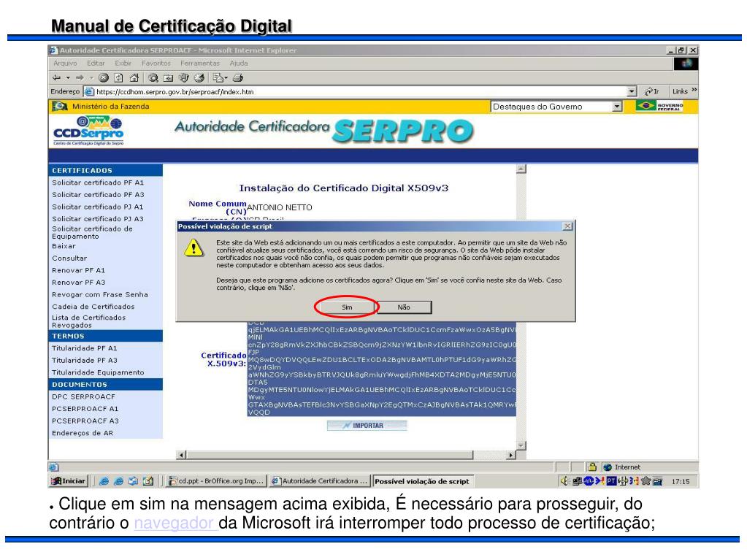Select Possível violação de script taskbar button
The height and width of the screenshot is (560, 747).
(x=423, y=481)
